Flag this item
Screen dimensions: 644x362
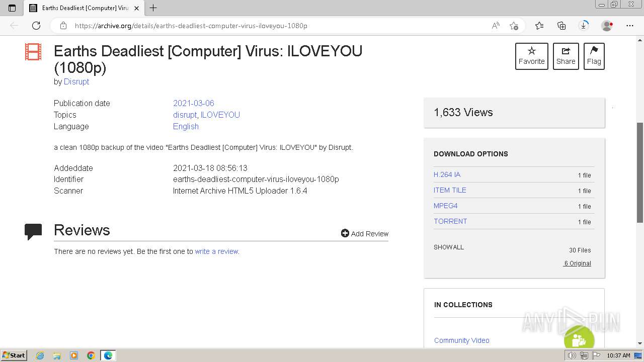click(x=594, y=56)
